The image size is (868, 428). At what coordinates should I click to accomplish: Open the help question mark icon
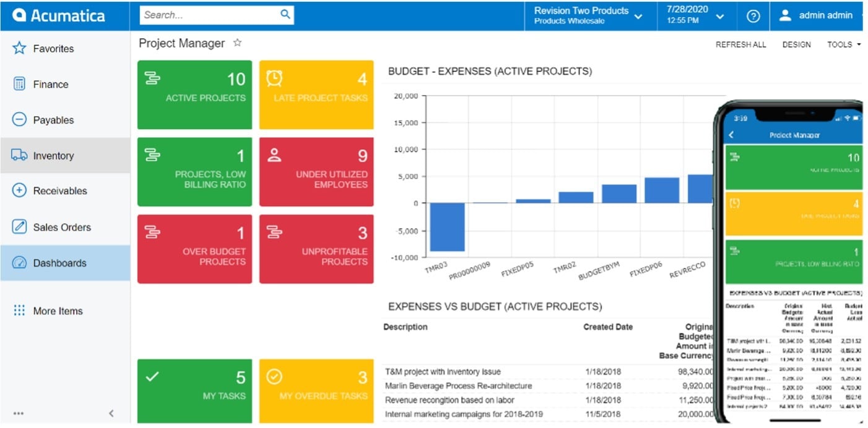pos(753,16)
